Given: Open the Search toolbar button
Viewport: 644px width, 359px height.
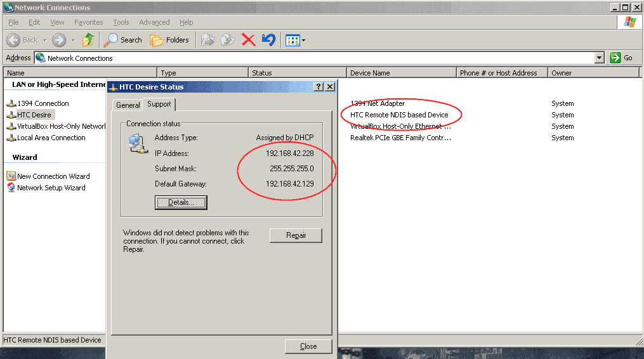Looking at the screenshot, I should point(122,40).
